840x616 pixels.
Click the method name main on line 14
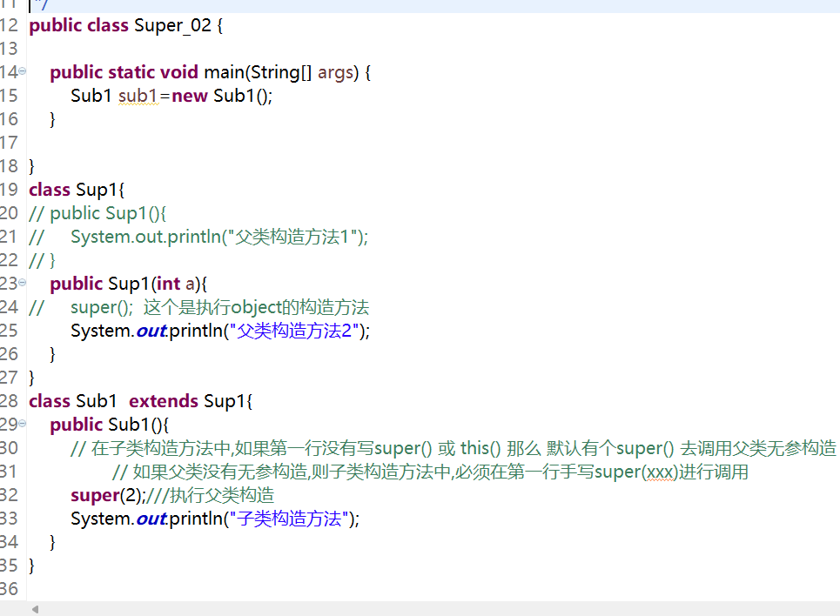pyautogui.click(x=225, y=72)
